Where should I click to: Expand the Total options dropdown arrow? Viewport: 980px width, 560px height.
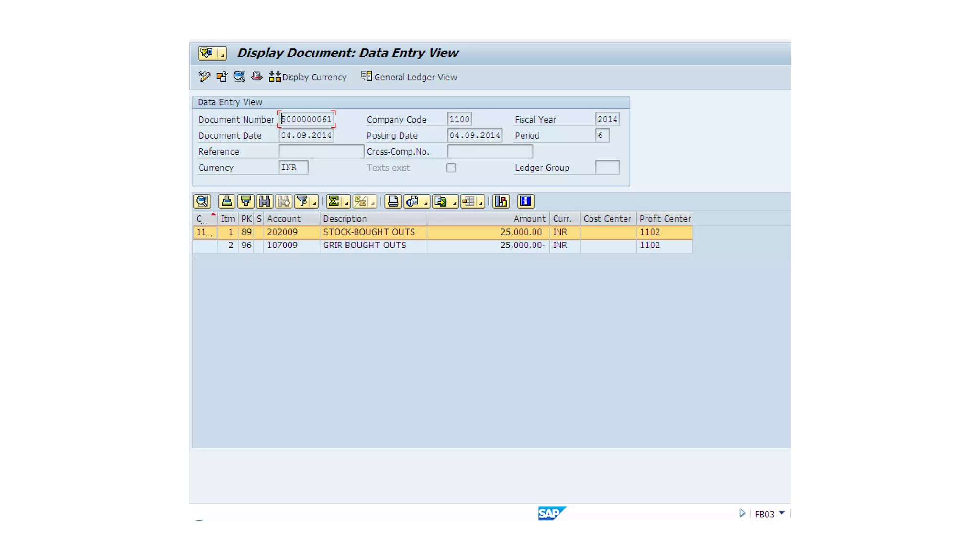(x=346, y=202)
